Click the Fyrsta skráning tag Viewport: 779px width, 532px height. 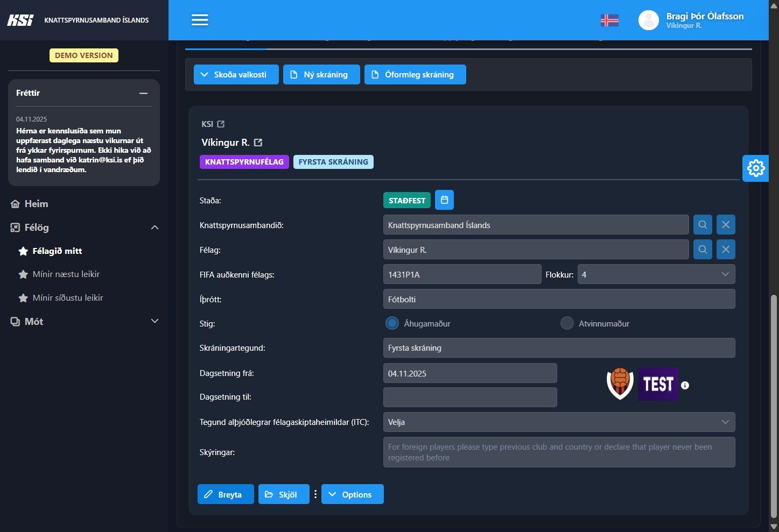(333, 162)
